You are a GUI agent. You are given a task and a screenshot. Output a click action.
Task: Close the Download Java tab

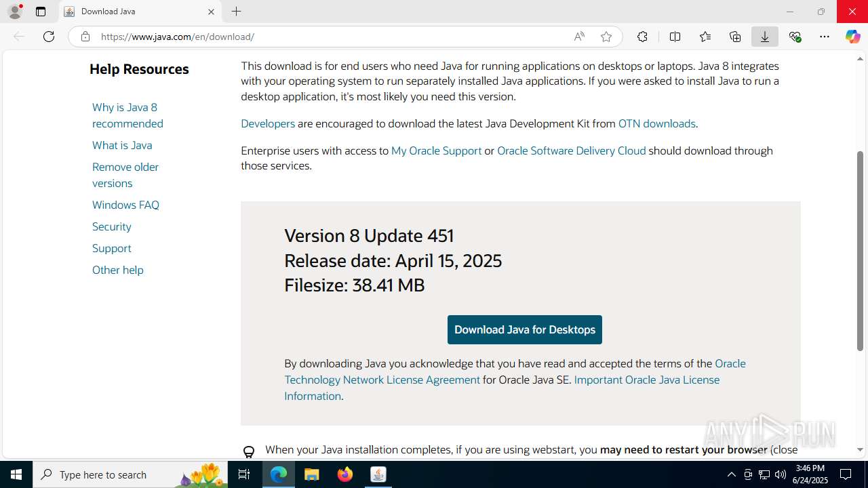211,12
